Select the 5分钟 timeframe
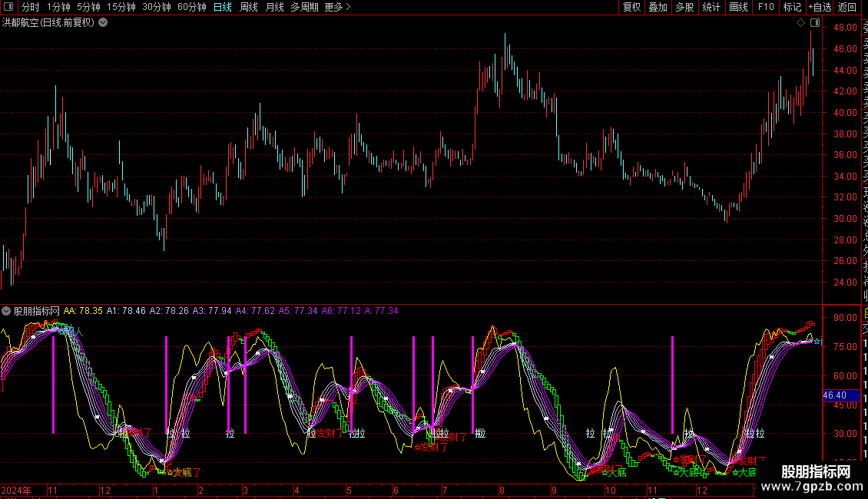The width and height of the screenshot is (868, 499). click(x=88, y=7)
